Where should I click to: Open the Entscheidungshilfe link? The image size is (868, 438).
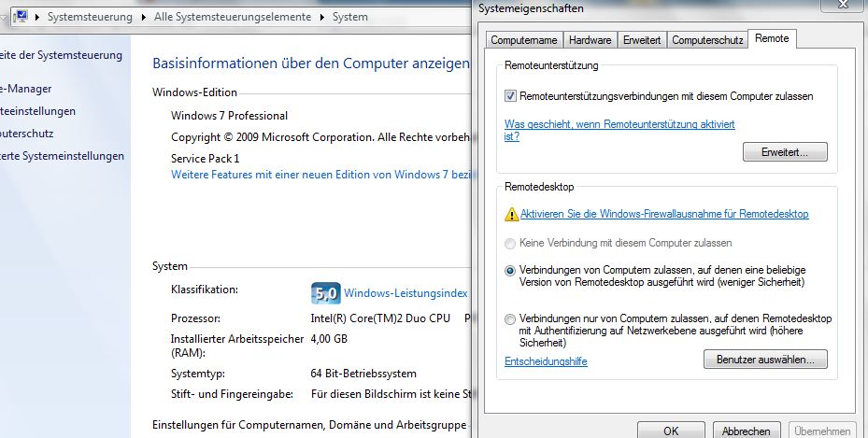tap(546, 361)
